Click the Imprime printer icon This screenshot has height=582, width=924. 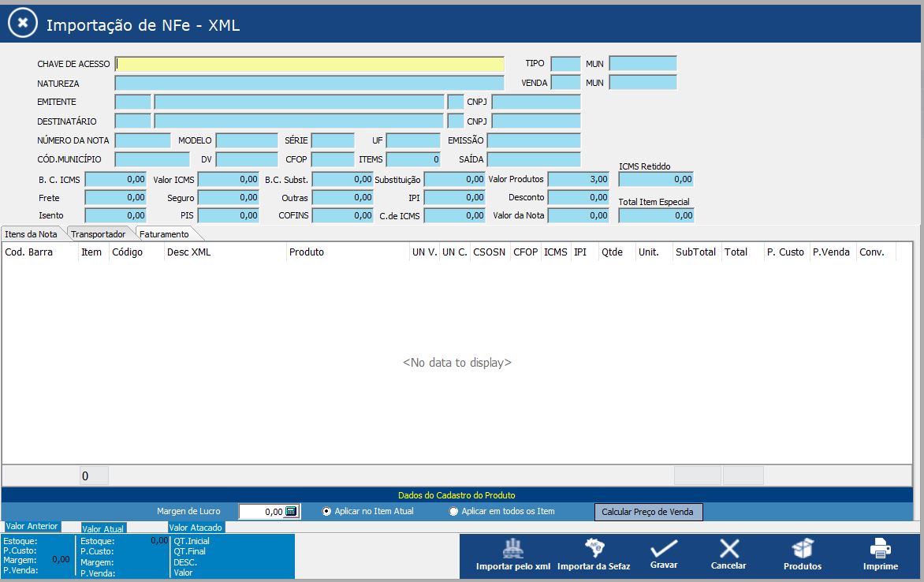880,549
